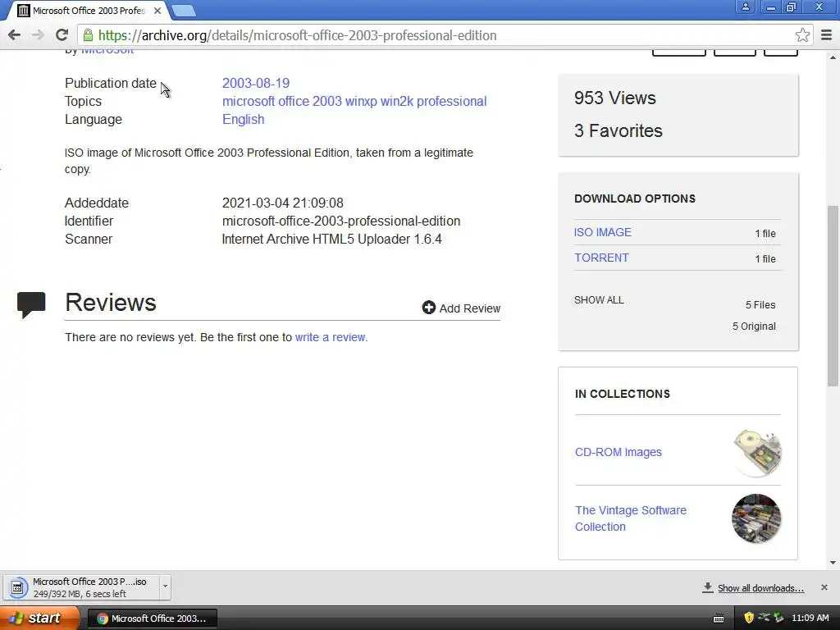Open the Windows start menu
This screenshot has height=630, width=840.
pyautogui.click(x=39, y=619)
